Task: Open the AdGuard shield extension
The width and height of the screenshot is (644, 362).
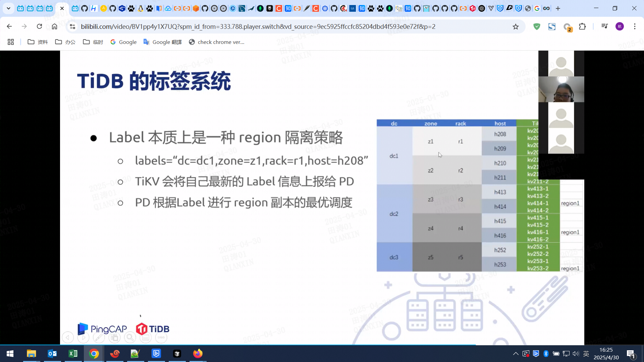Action: pyautogui.click(x=537, y=26)
